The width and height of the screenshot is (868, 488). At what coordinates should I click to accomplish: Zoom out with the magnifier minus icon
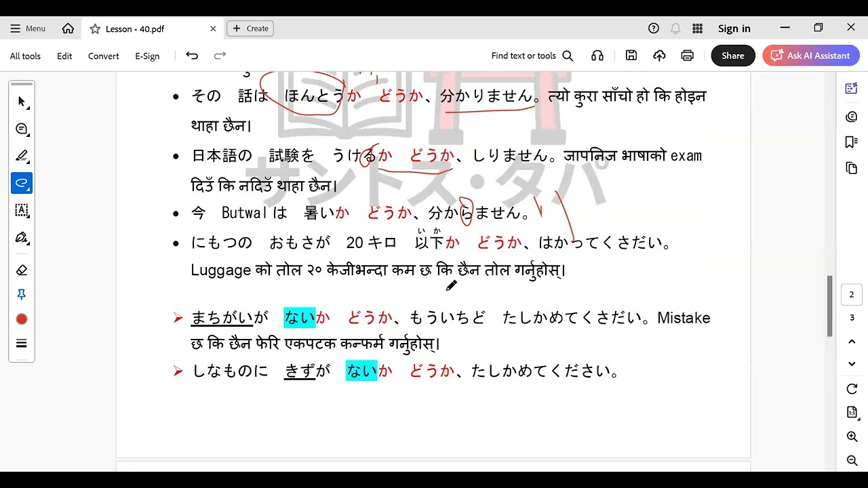[x=852, y=461]
